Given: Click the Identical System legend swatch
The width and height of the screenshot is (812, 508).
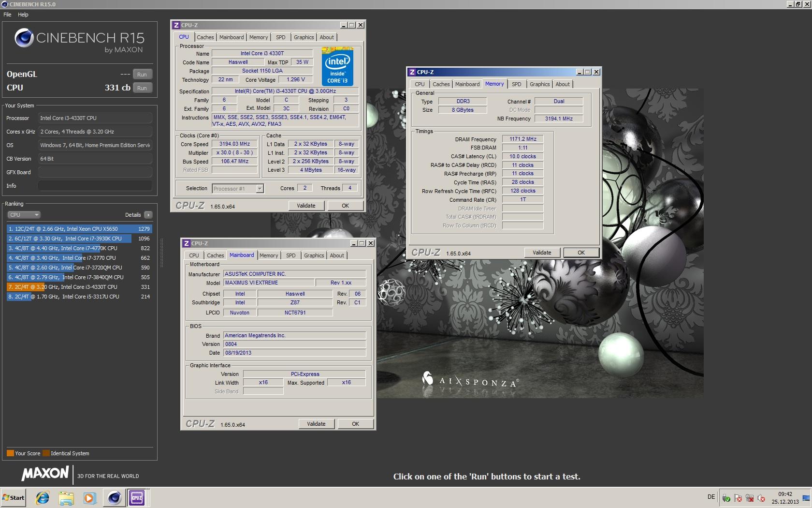Looking at the screenshot, I should [x=46, y=453].
